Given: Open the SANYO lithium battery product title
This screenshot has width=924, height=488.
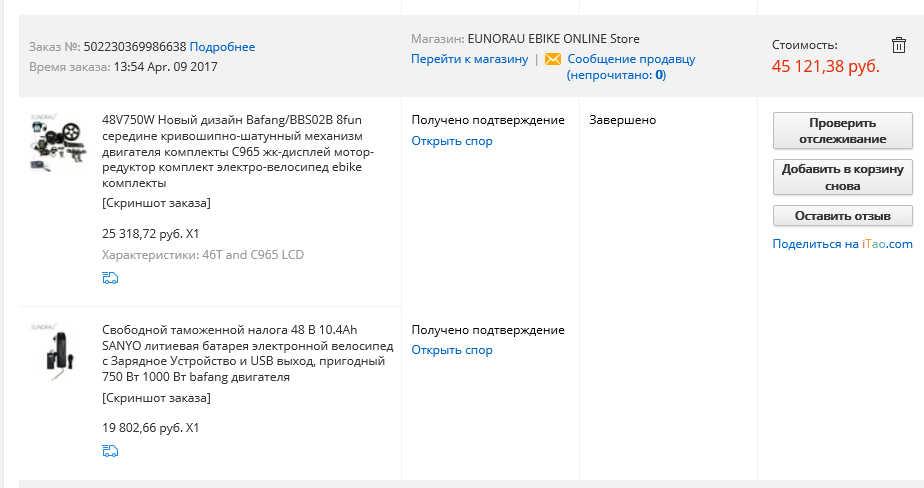Looking at the screenshot, I should pyautogui.click(x=247, y=353).
